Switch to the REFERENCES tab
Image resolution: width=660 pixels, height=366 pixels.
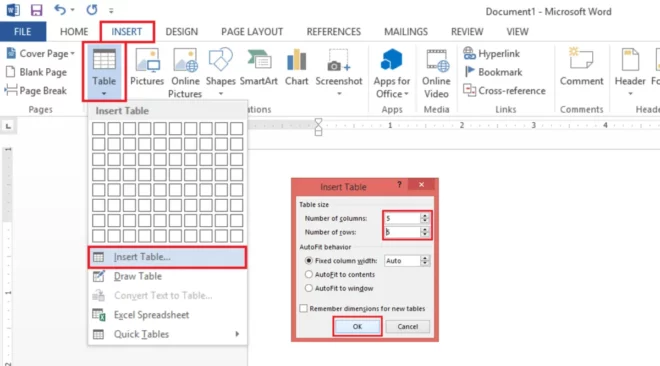pos(334,32)
